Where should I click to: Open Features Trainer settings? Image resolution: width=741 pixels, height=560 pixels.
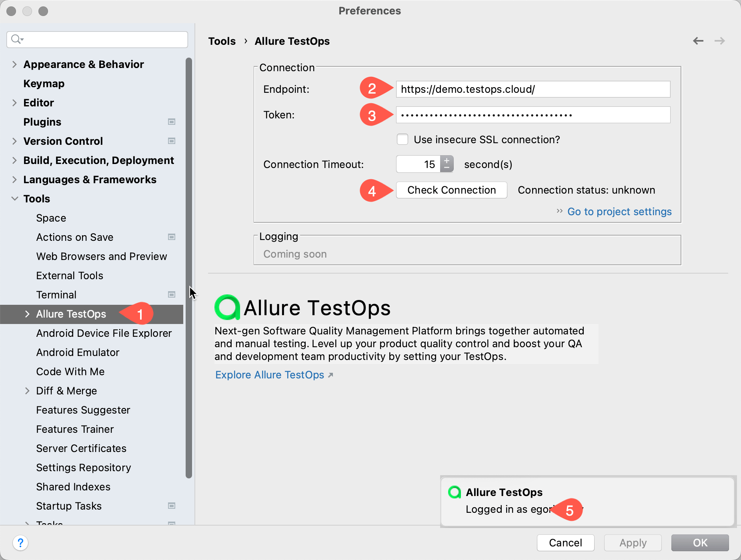tap(75, 429)
